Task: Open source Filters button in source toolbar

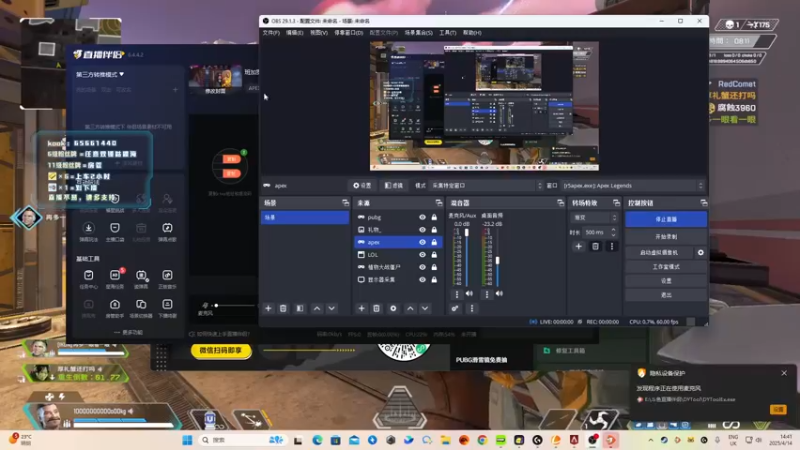Action: click(394, 186)
